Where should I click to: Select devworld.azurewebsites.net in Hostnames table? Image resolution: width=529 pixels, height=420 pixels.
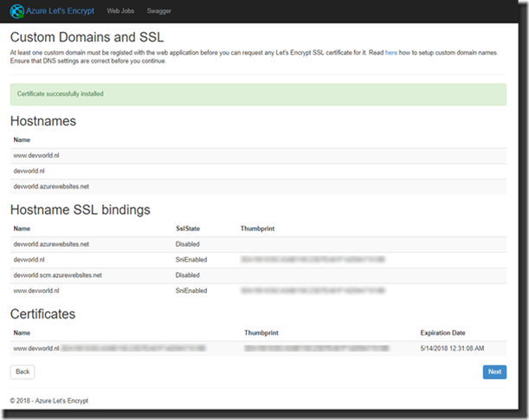click(51, 186)
